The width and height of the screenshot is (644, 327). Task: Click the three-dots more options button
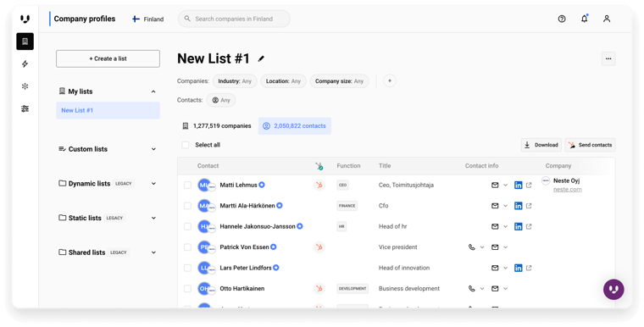pos(608,58)
